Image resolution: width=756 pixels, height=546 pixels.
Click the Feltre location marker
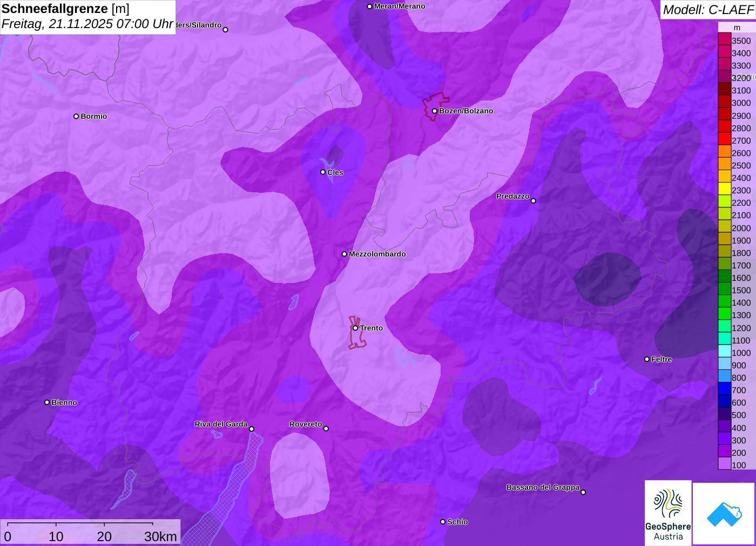647,359
